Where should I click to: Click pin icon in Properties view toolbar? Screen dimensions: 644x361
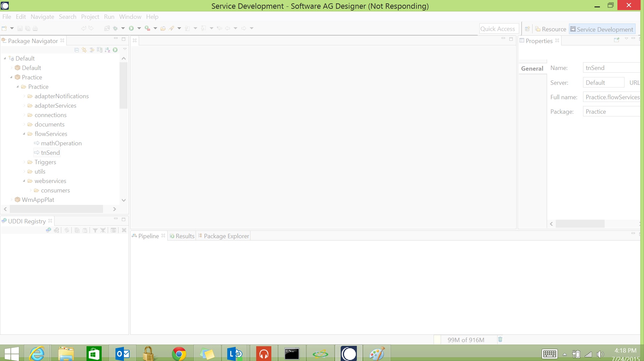tap(617, 40)
